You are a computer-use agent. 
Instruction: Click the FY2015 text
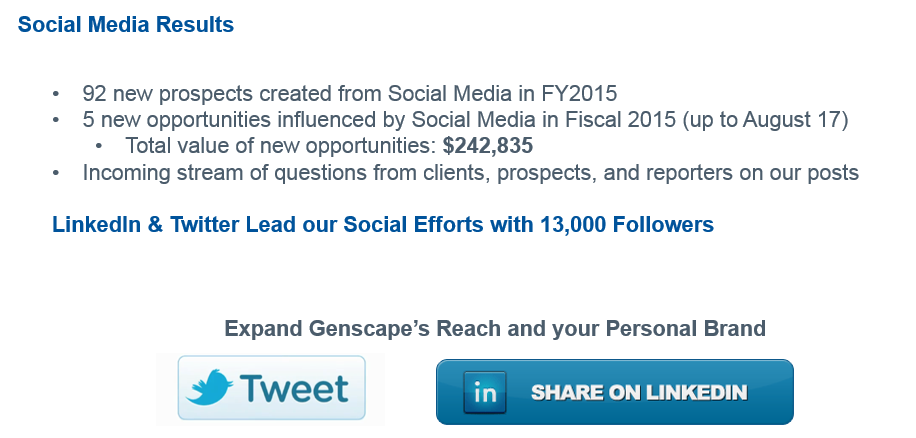click(580, 94)
